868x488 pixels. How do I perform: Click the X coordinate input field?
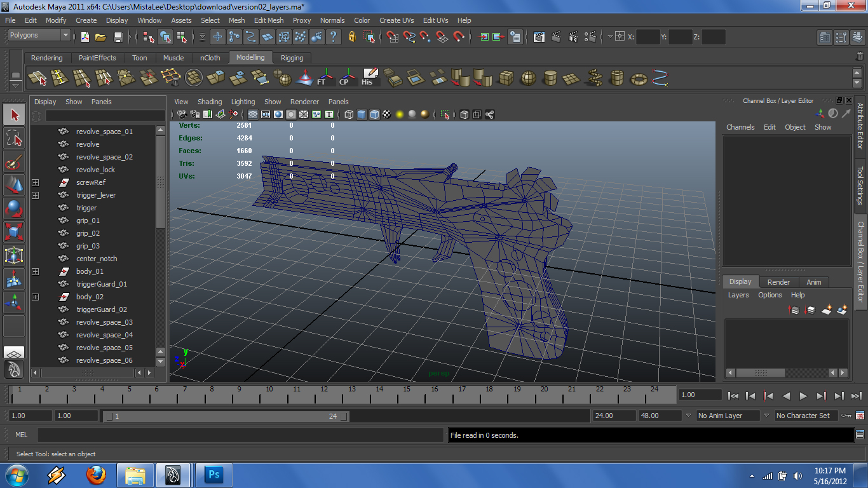(648, 37)
